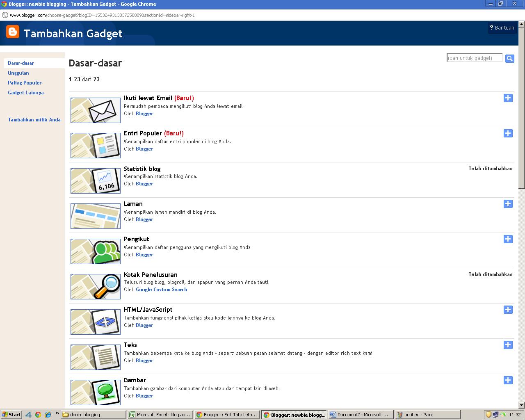Open the Pengikut followers thumbnail
The width and height of the screenshot is (525, 420).
96,251
